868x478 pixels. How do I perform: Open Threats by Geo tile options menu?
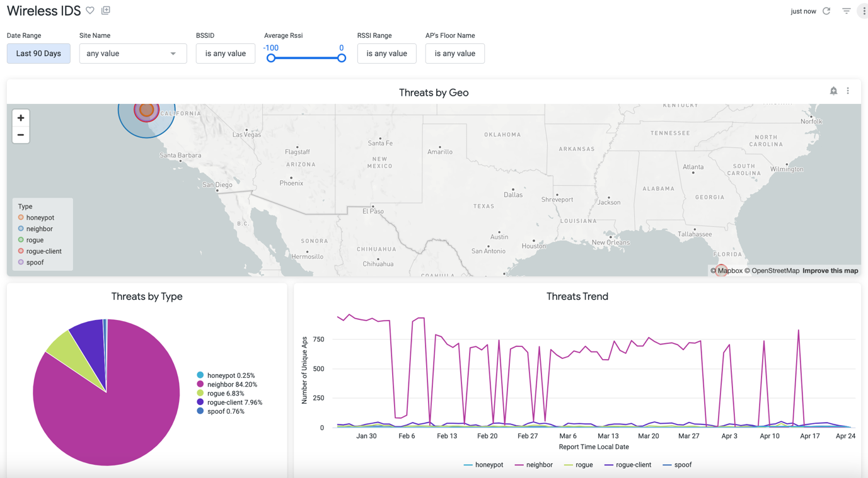(x=848, y=91)
